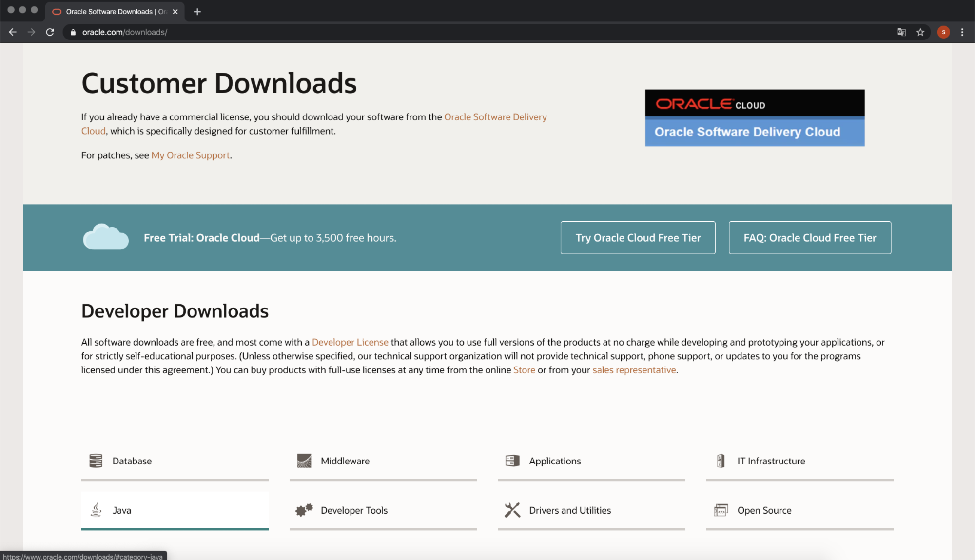Click the translate page icon
The width and height of the screenshot is (975, 560).
click(x=901, y=32)
